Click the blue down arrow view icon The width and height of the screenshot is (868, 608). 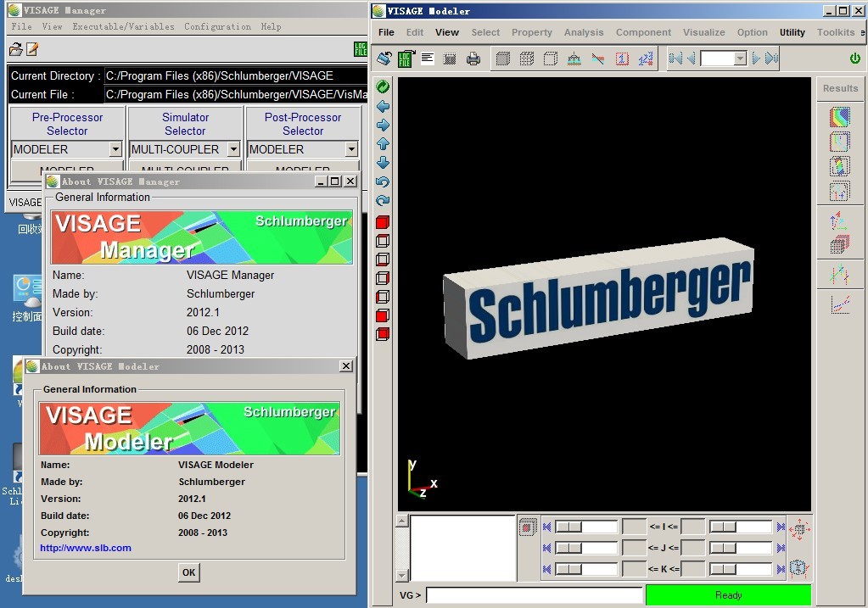click(x=383, y=163)
